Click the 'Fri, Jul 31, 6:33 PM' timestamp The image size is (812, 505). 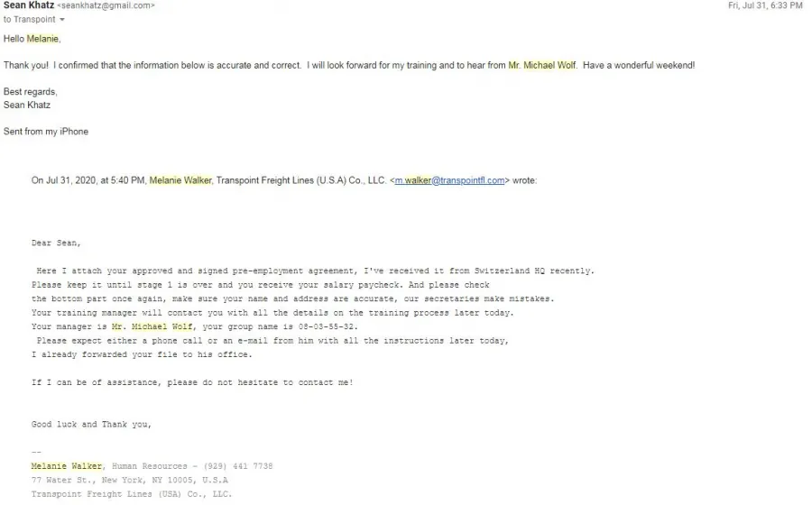765,5
